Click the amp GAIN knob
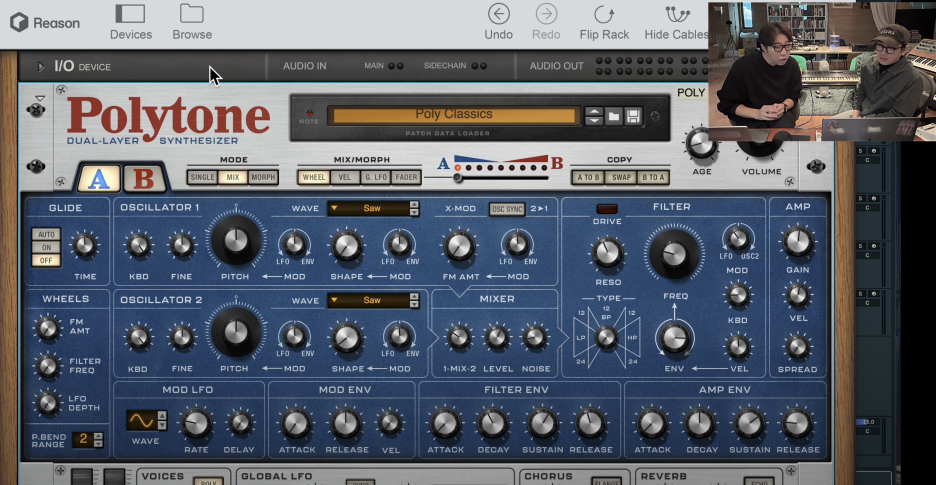The width and height of the screenshot is (936, 485). [x=797, y=241]
